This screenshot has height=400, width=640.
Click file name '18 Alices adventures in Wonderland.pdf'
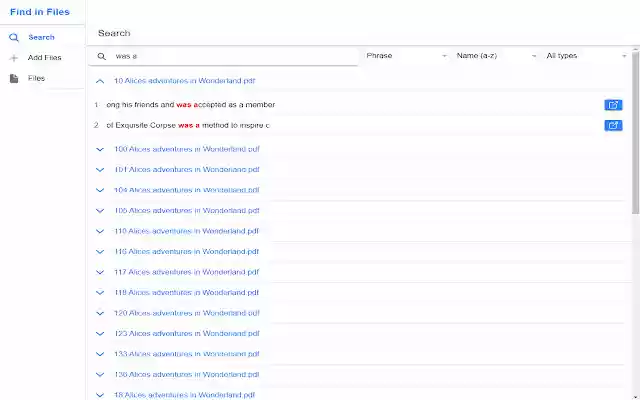pyautogui.click(x=184, y=395)
